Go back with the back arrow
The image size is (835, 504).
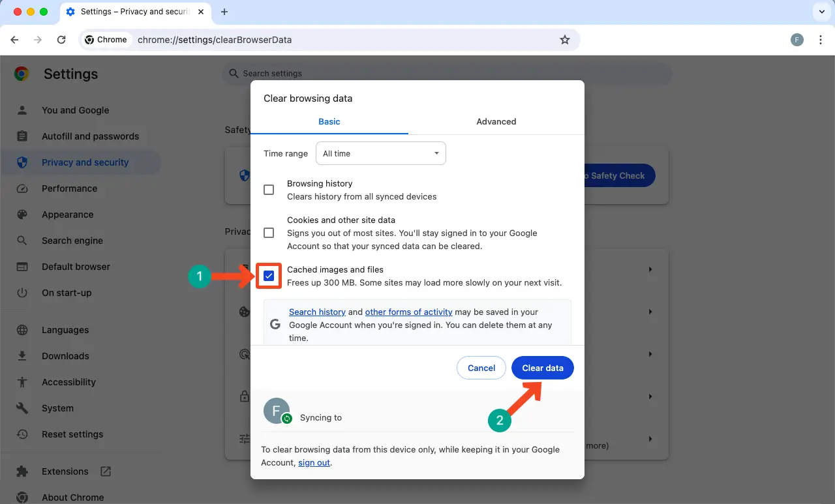[15, 40]
